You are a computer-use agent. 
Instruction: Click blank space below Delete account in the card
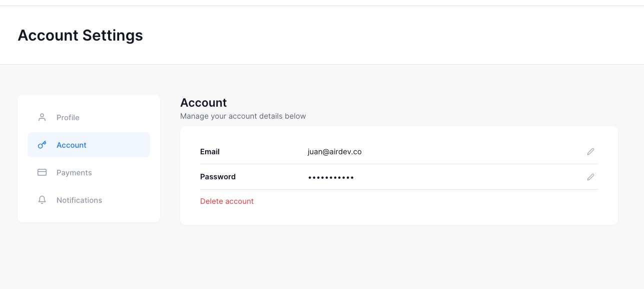pyautogui.click(x=400, y=215)
